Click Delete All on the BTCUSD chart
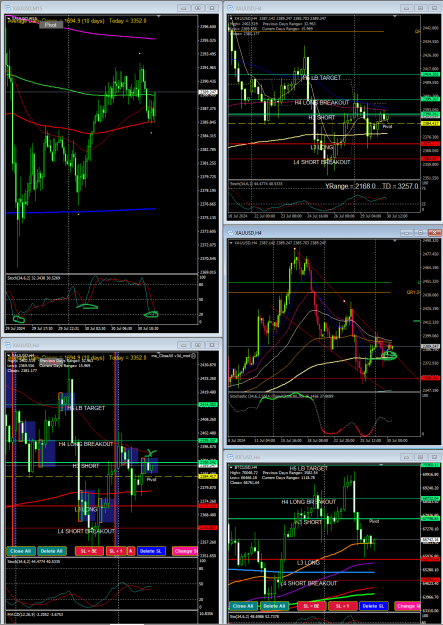The image size is (443, 625). click(x=275, y=606)
